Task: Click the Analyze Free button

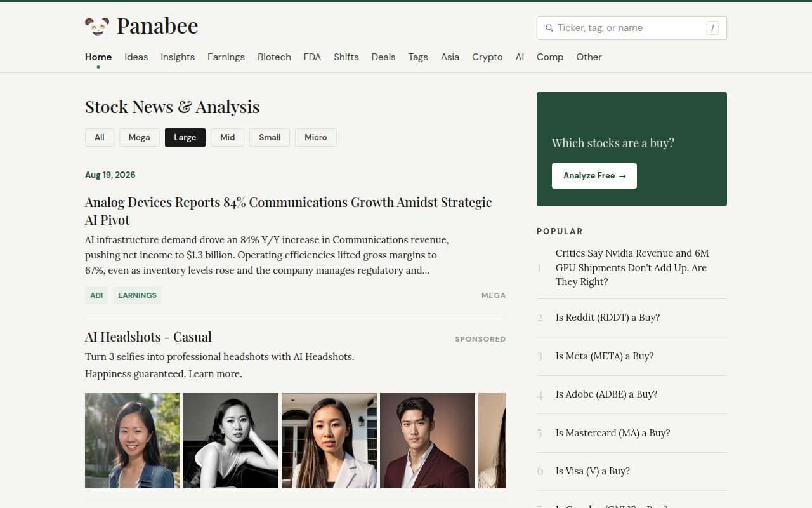Action: pos(594,176)
